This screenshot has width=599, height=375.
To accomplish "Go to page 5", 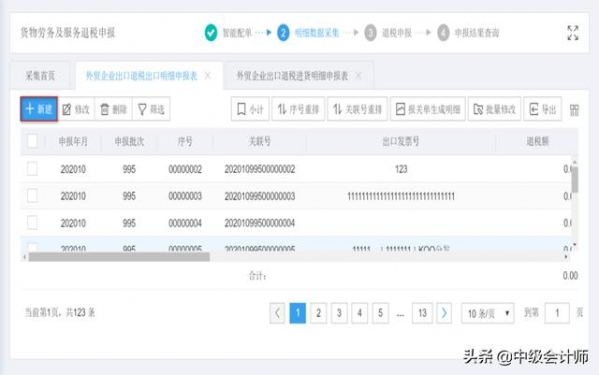I will click(x=380, y=313).
